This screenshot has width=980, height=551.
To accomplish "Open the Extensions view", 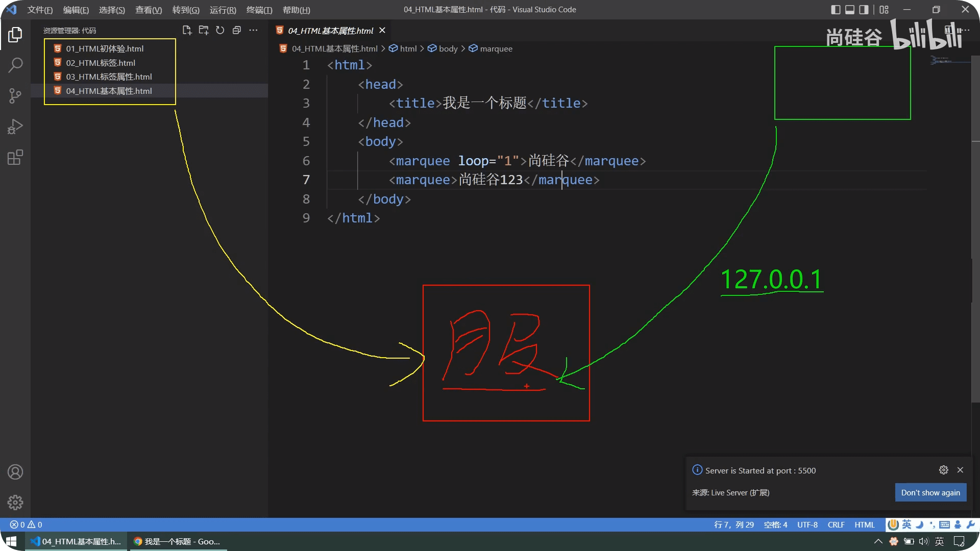I will (x=15, y=157).
